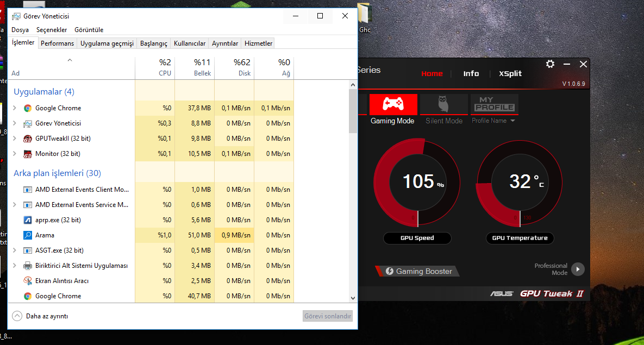Select the İşlemler tab
Screen dimensions: 644x345
click(x=23, y=42)
